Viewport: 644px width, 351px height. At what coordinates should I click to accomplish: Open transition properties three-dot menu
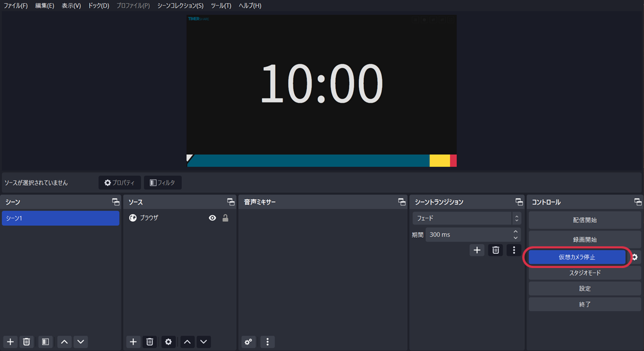[x=514, y=250]
